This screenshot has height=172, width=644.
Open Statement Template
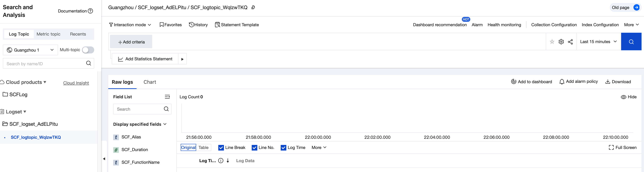coord(237,25)
